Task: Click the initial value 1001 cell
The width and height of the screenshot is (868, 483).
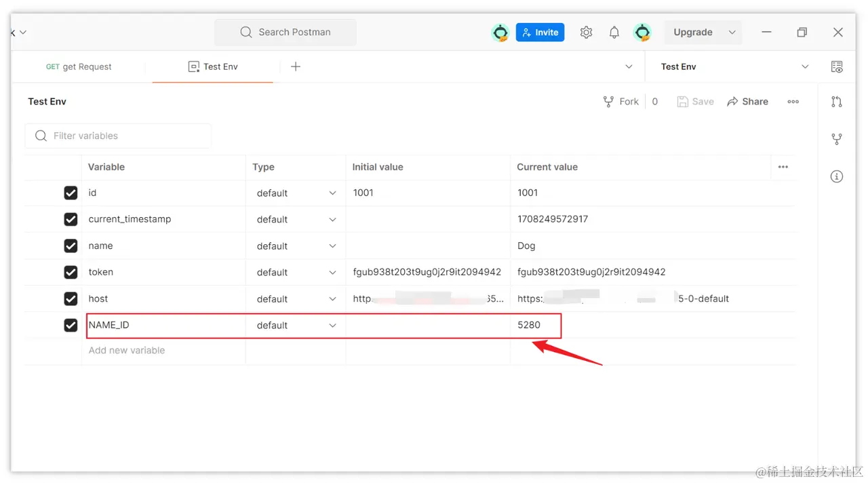Action: click(x=428, y=193)
